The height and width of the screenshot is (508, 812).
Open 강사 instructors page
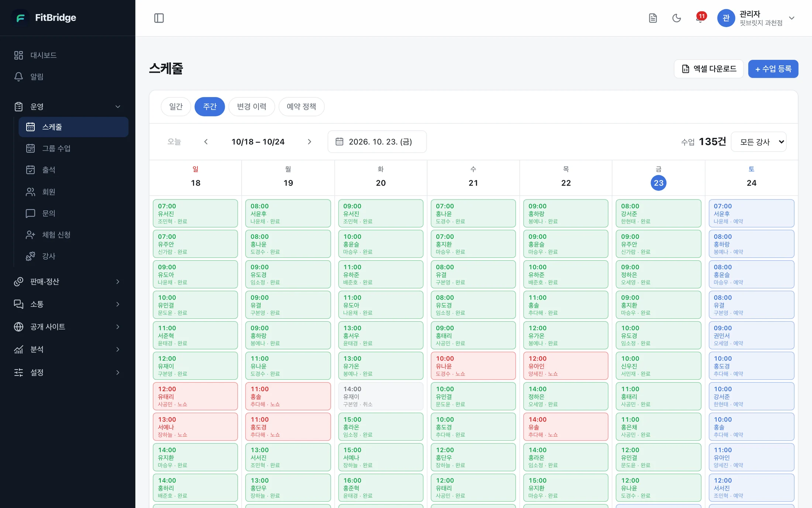click(73, 256)
